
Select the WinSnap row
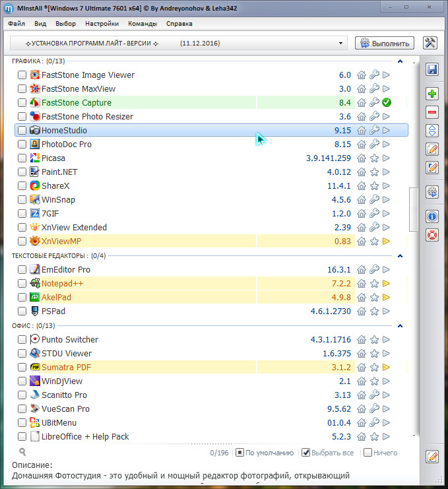tap(211, 199)
